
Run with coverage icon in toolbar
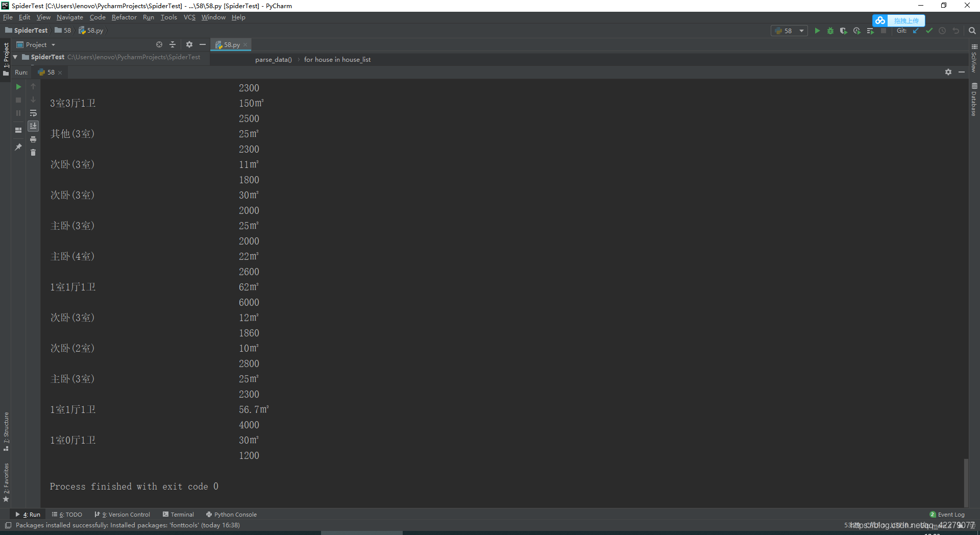(x=844, y=31)
